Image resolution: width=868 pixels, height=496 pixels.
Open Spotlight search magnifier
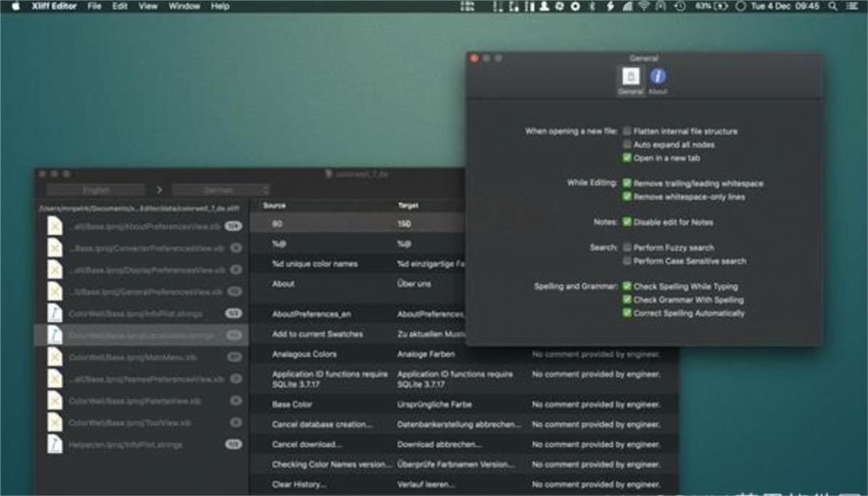(x=832, y=6)
